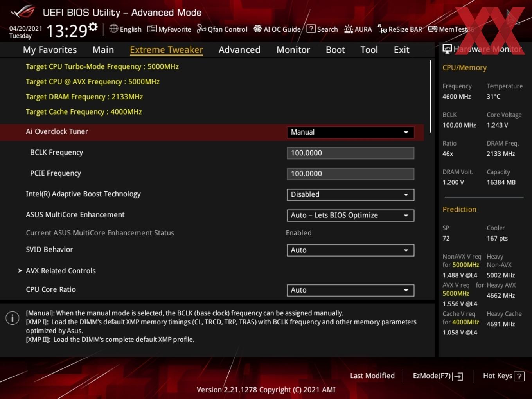Screen dimensions: 532x399
Task: Click the CPU/Memory heading
Action: (x=464, y=68)
